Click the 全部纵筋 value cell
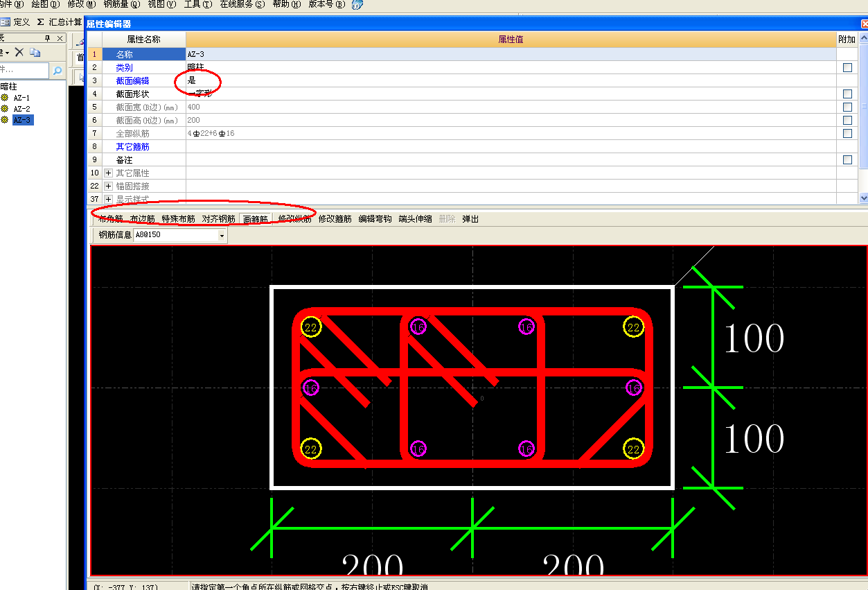Screen dimensions: 868x590 point(511,133)
